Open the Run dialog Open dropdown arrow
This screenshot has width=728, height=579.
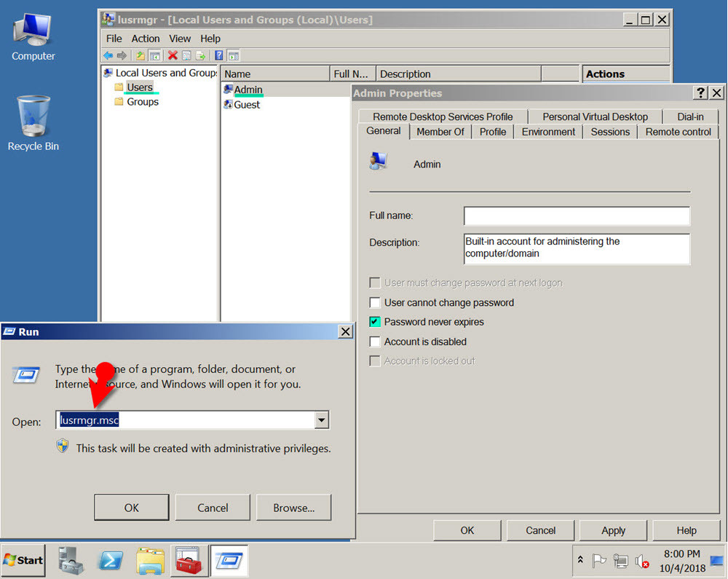click(321, 420)
